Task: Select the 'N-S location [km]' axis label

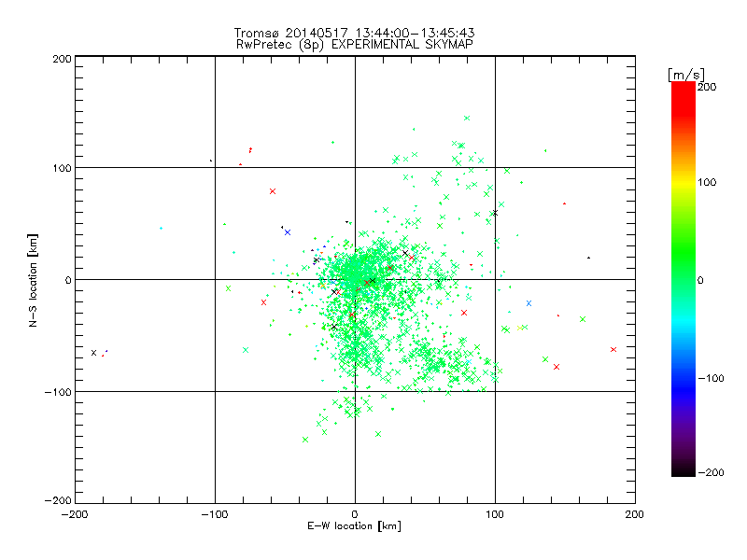Action: (33, 281)
